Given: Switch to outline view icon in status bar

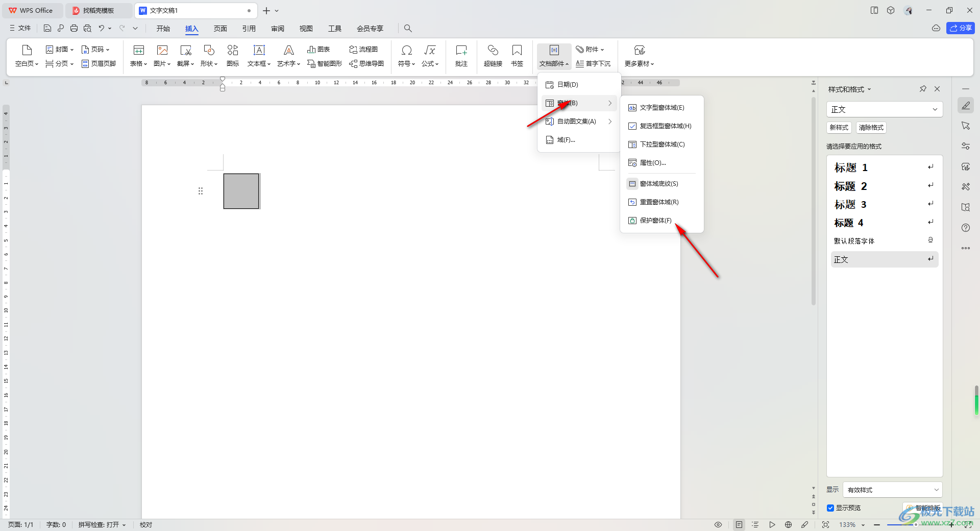Looking at the screenshot, I should pyautogui.click(x=755, y=524).
